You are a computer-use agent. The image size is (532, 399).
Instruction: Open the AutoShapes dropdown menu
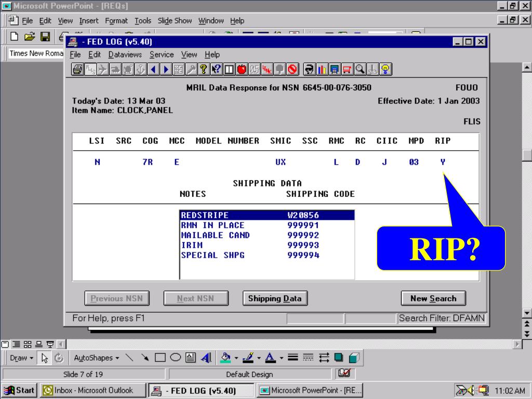pyautogui.click(x=97, y=358)
